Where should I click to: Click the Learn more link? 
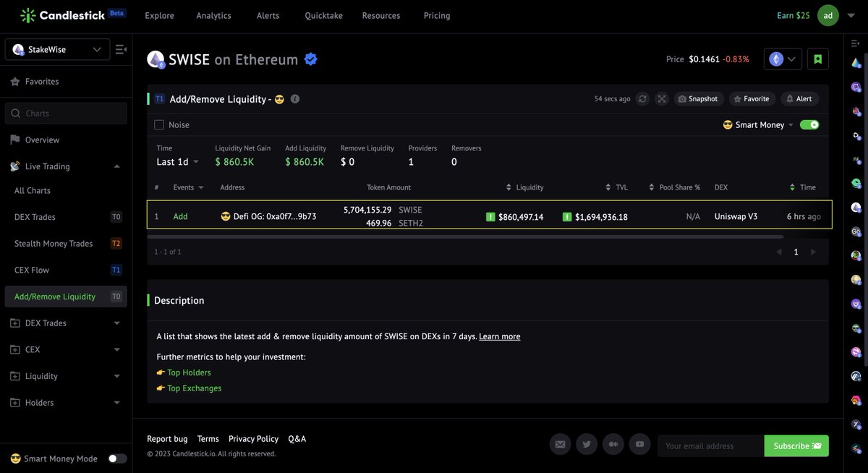click(499, 336)
